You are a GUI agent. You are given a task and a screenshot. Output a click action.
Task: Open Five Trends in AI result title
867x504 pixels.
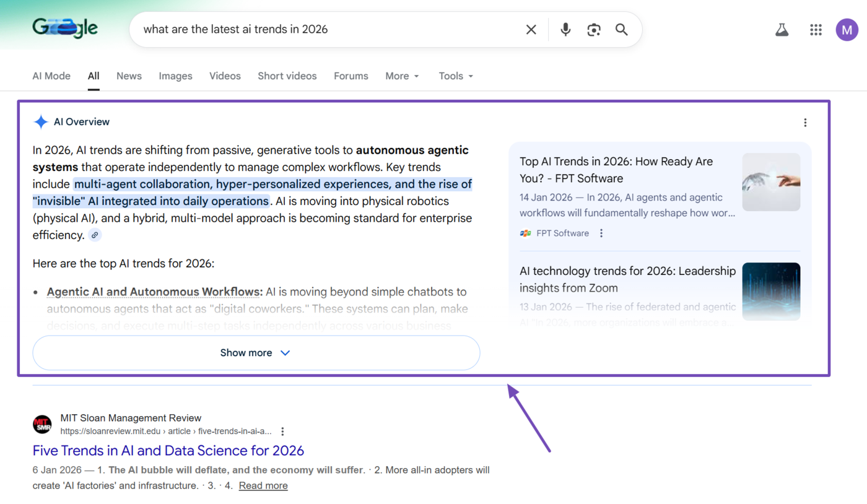click(x=168, y=450)
